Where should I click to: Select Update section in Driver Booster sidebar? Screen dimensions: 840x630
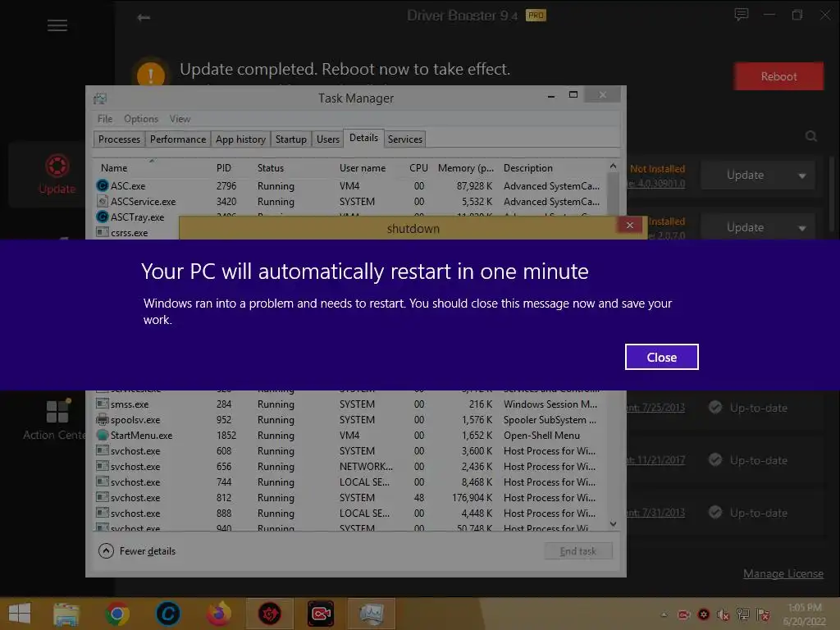pos(57,174)
